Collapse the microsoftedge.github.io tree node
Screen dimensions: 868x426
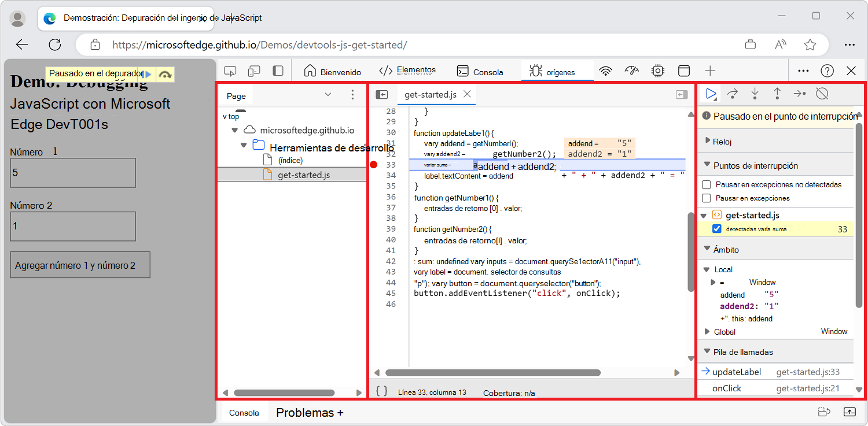click(235, 129)
